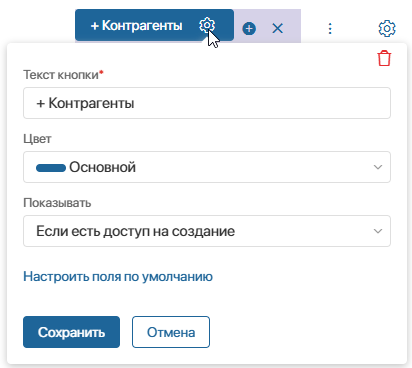Open the gear settings icon next to the three-dot menu
The width and height of the screenshot is (412, 368).
(387, 29)
